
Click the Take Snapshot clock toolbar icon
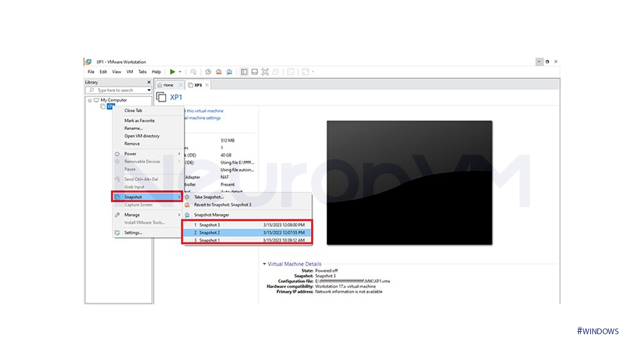click(208, 72)
